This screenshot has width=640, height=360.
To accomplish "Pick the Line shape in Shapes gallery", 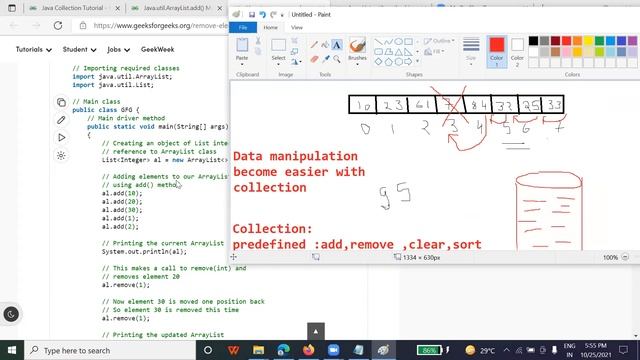I will click(x=378, y=42).
